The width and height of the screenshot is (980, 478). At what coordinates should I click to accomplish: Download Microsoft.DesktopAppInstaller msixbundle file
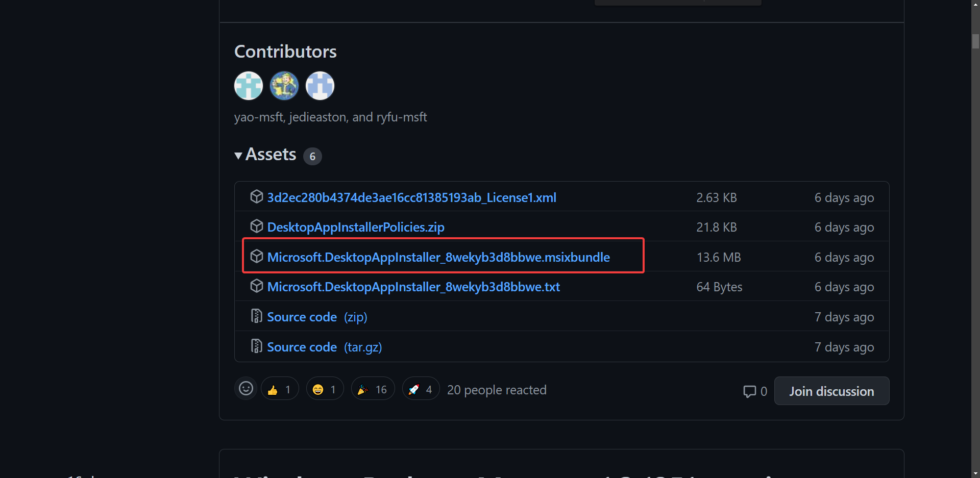coord(438,257)
